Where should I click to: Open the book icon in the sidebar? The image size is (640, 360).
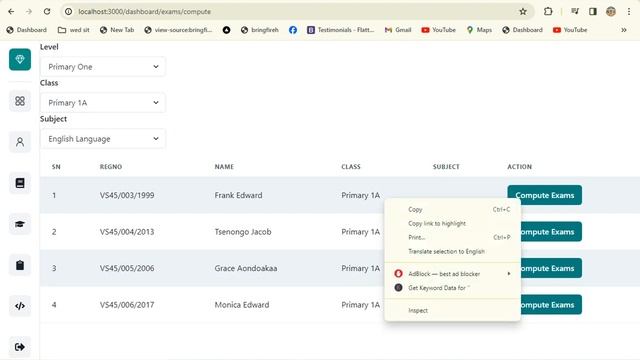click(20, 183)
